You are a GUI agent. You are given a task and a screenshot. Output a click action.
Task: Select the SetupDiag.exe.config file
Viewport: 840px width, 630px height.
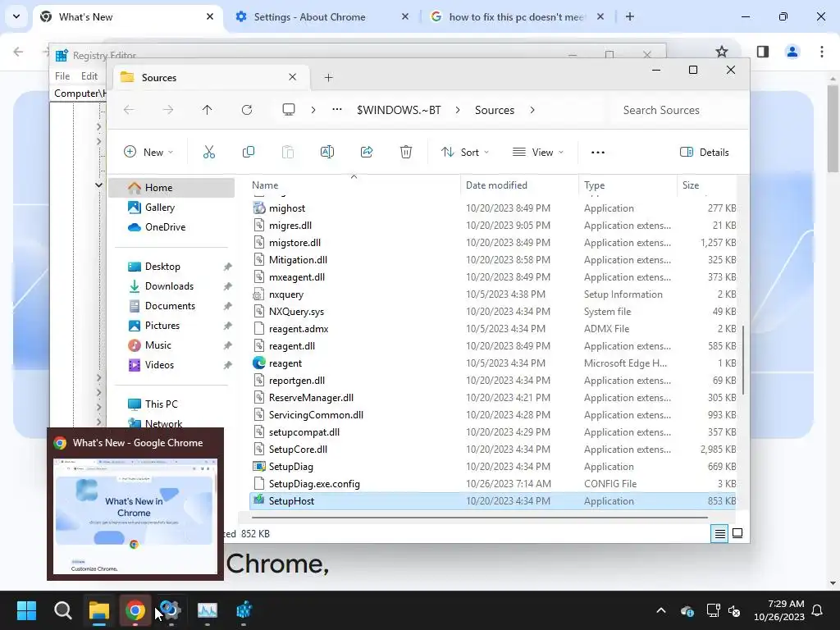[493, 484]
